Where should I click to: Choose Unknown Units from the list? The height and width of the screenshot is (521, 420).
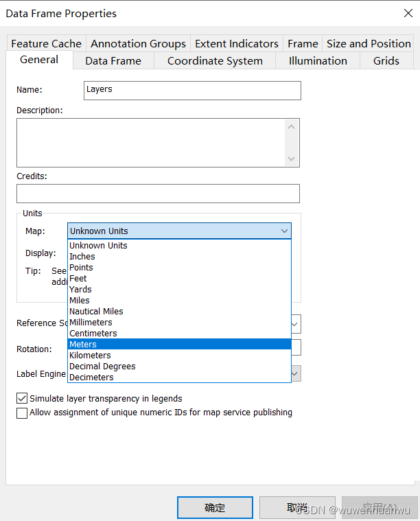[x=179, y=246]
